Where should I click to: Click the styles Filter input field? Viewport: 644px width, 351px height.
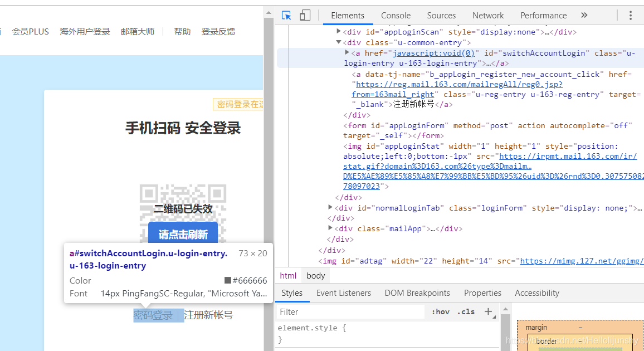(351, 312)
